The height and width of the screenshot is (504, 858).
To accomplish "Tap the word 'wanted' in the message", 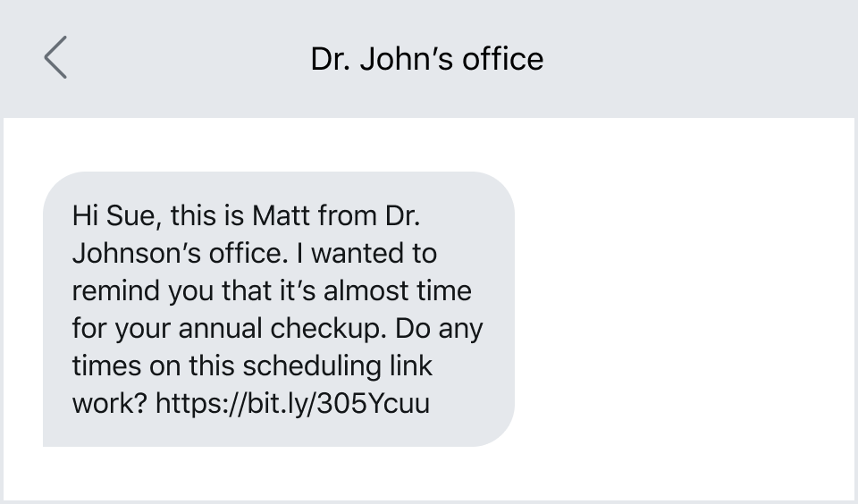I will [358, 254].
